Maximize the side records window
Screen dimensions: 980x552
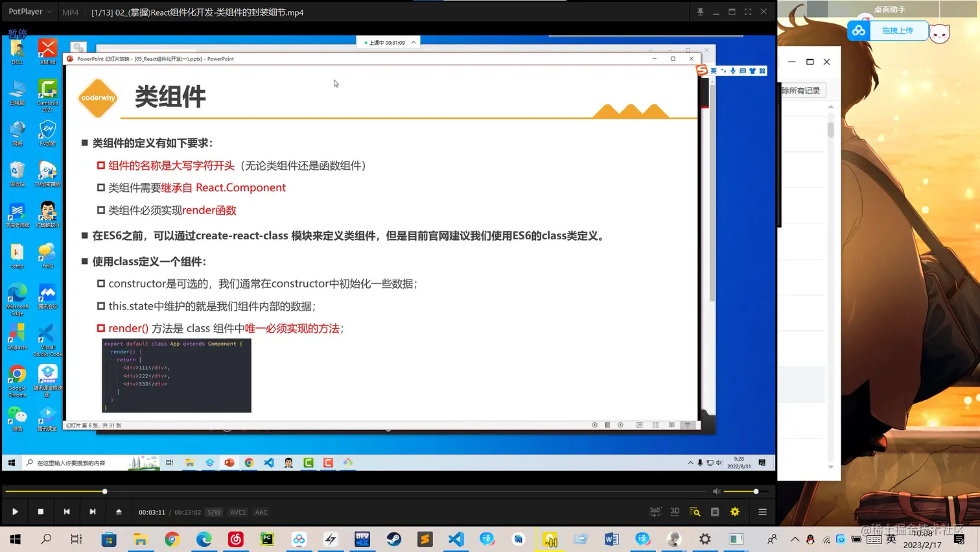[810, 62]
